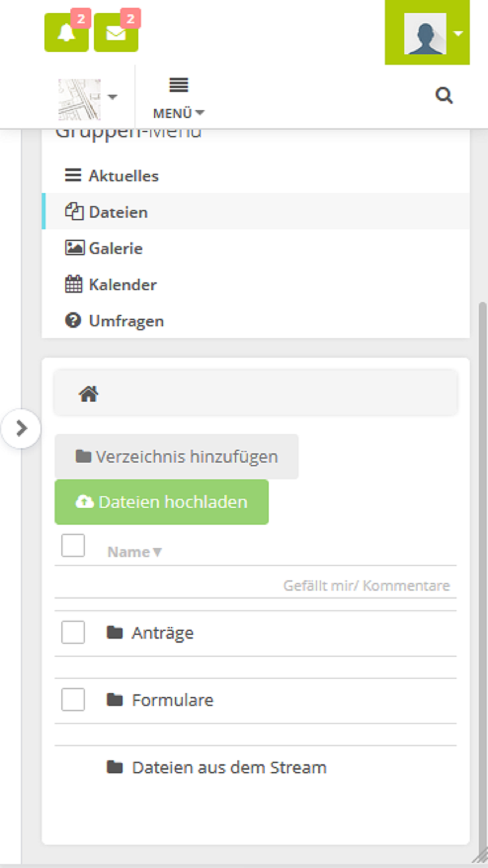Check the Formulare folder checkbox
This screenshot has height=868, width=488.
click(73, 700)
